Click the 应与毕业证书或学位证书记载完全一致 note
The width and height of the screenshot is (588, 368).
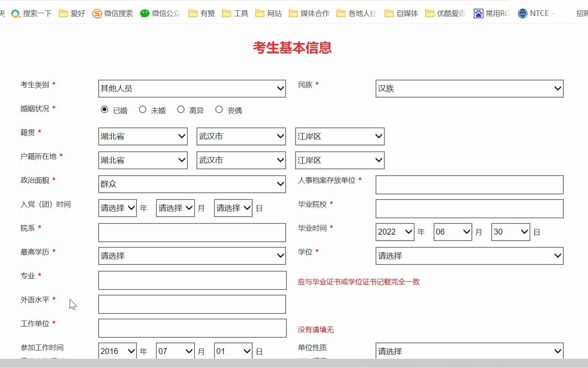(x=358, y=282)
